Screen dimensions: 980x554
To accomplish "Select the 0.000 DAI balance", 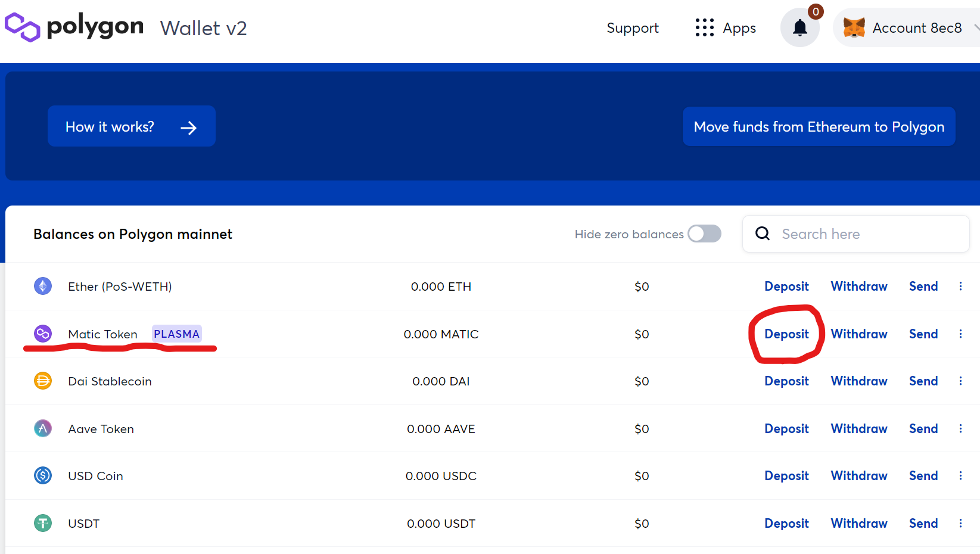I will click(441, 381).
